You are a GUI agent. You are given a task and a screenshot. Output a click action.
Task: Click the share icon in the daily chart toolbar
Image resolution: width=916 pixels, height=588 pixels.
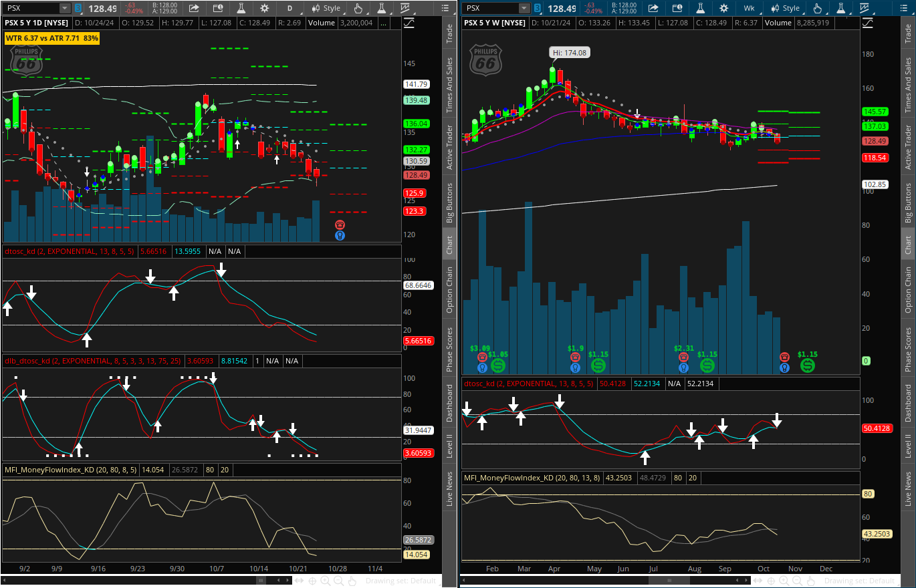[193, 8]
